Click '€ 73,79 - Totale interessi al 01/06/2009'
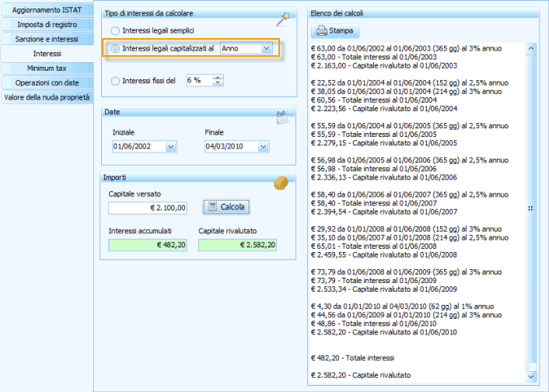The width and height of the screenshot is (549, 392). coord(373,281)
